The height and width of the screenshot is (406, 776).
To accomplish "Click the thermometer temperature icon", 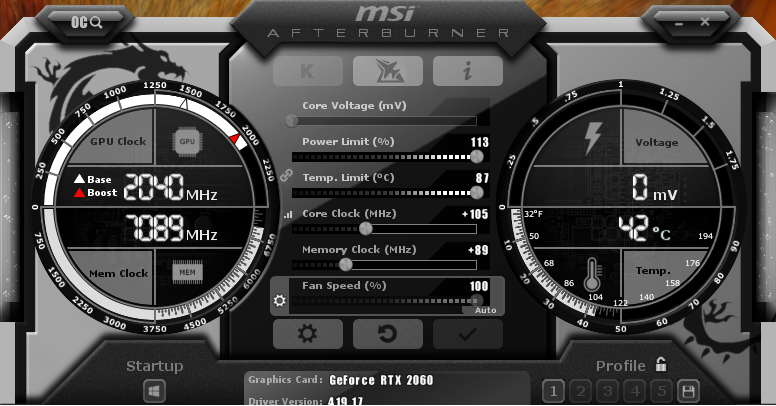I will click(x=592, y=275).
